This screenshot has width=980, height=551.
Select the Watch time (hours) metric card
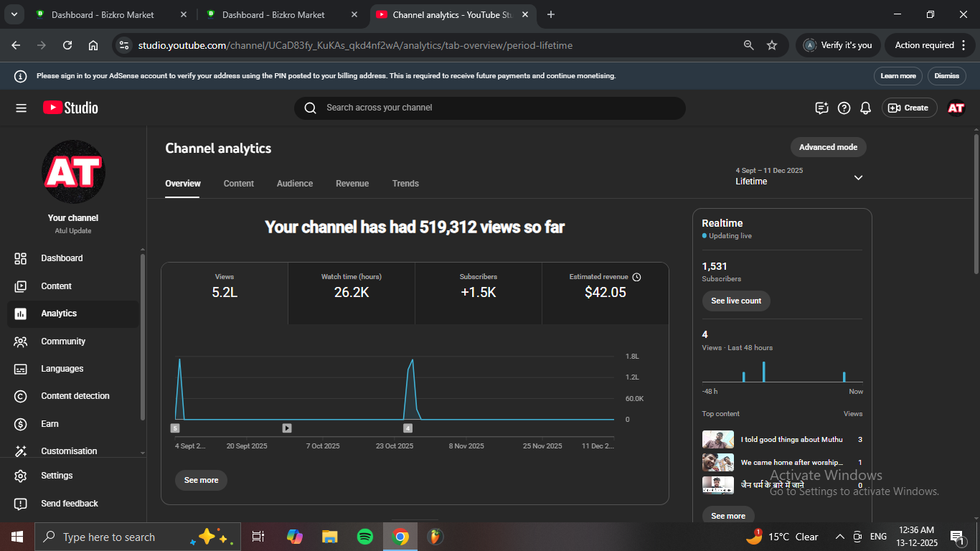(x=351, y=286)
